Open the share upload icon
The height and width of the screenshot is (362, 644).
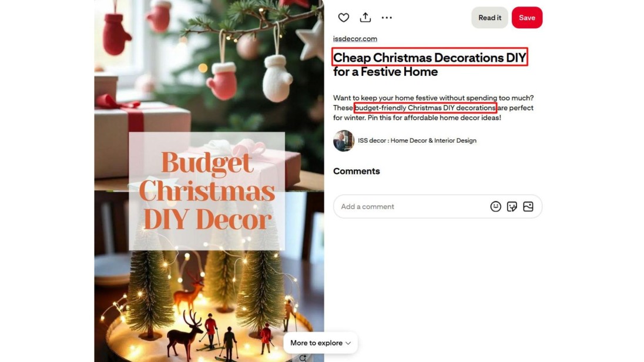365,17
